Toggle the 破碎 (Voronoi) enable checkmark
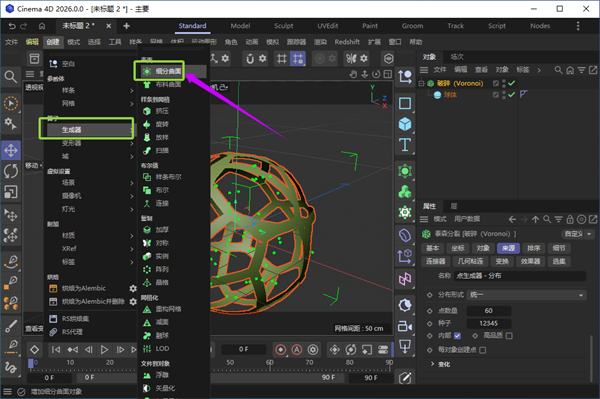600x399 pixels. click(512, 83)
